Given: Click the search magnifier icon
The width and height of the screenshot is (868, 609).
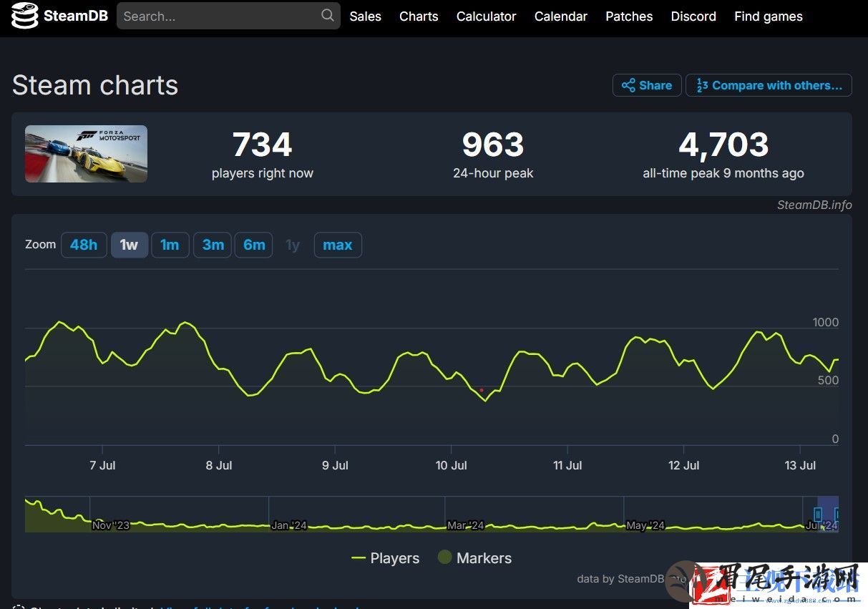Looking at the screenshot, I should point(328,15).
